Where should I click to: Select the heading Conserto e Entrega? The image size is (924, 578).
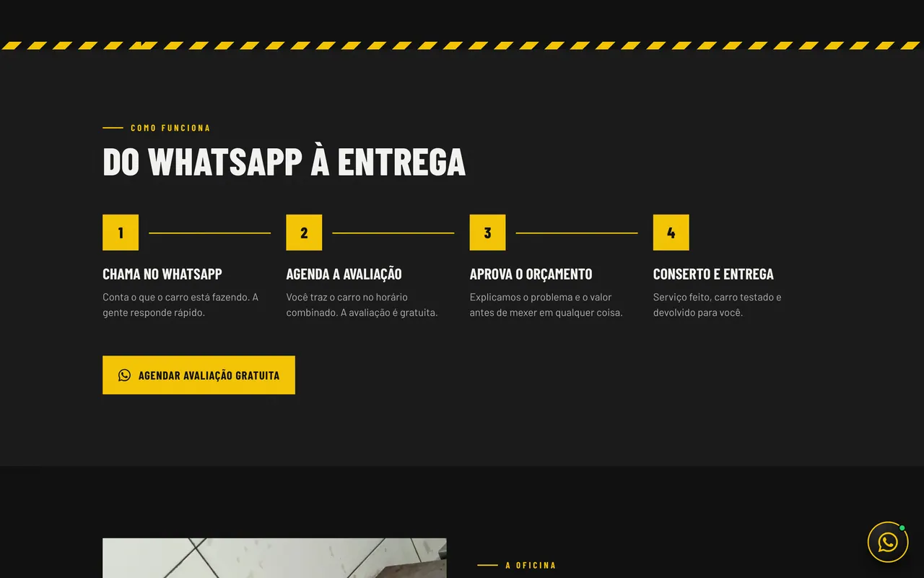[x=713, y=274]
